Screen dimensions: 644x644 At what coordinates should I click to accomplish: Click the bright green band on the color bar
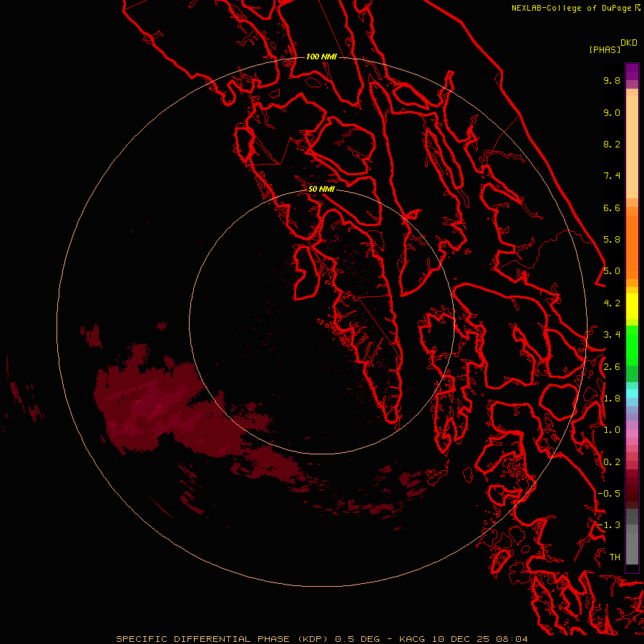coord(632,346)
